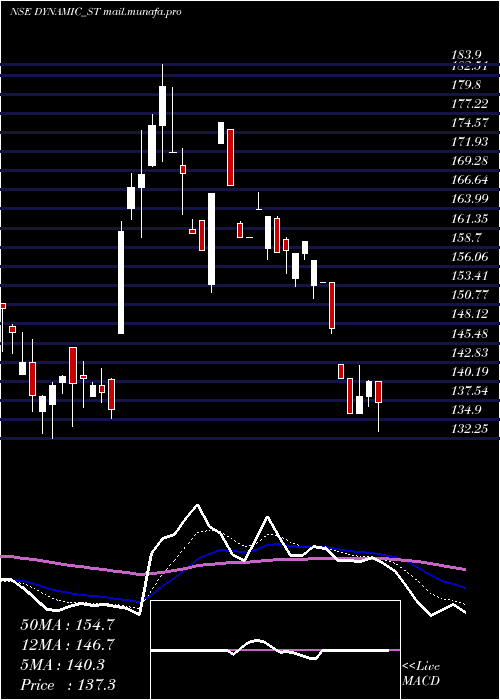Select the 140.19 price level label
Screen dimensions: 500x700
[470, 371]
